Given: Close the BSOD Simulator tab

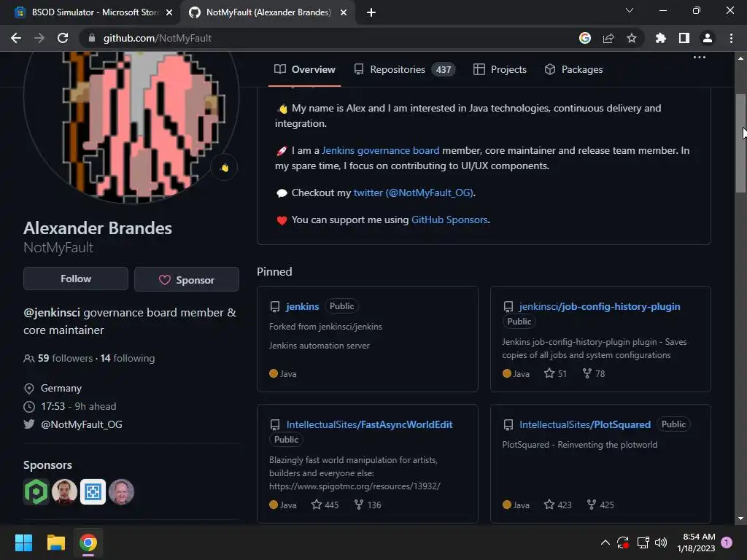Looking at the screenshot, I should tap(169, 12).
